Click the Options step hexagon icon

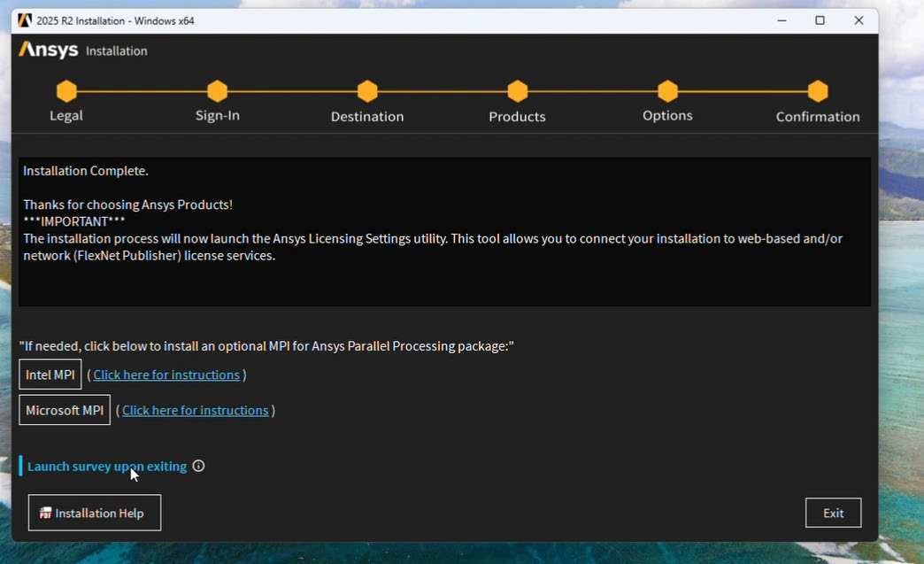pyautogui.click(x=667, y=91)
